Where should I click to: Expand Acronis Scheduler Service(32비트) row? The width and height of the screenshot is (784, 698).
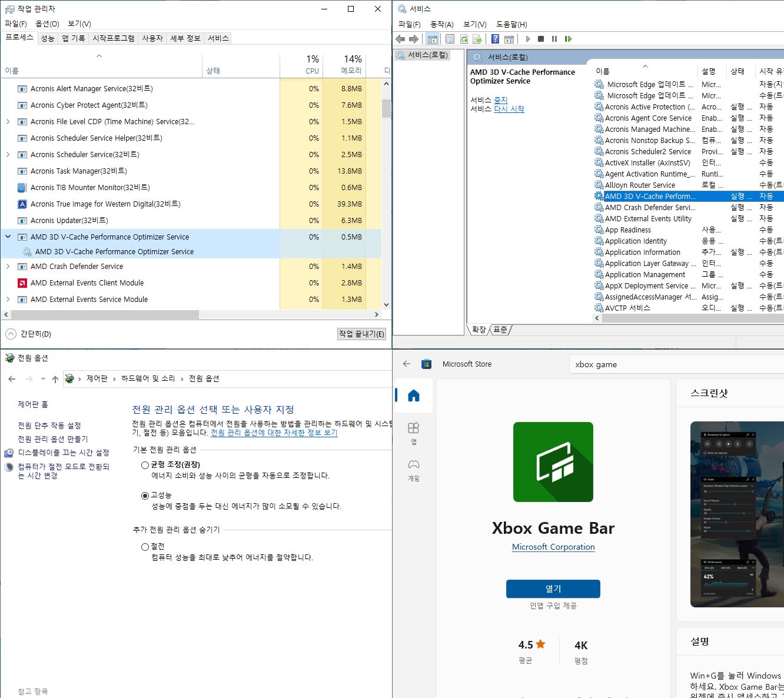tap(8, 155)
